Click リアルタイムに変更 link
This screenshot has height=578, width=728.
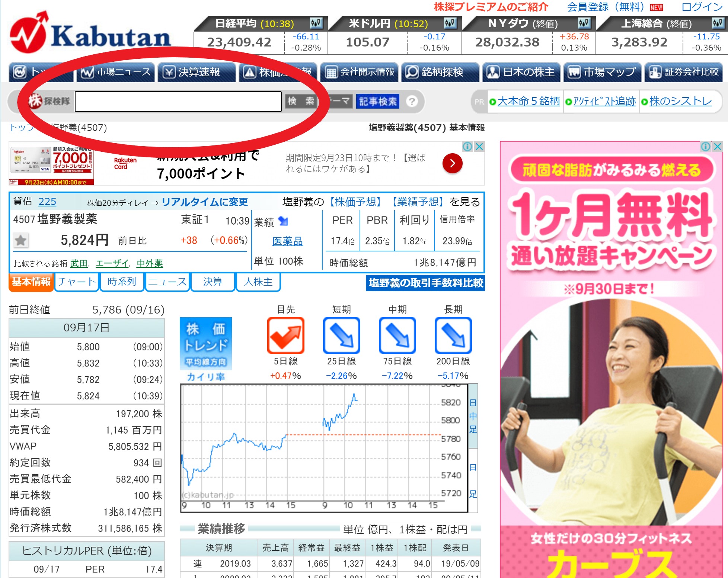tap(205, 202)
